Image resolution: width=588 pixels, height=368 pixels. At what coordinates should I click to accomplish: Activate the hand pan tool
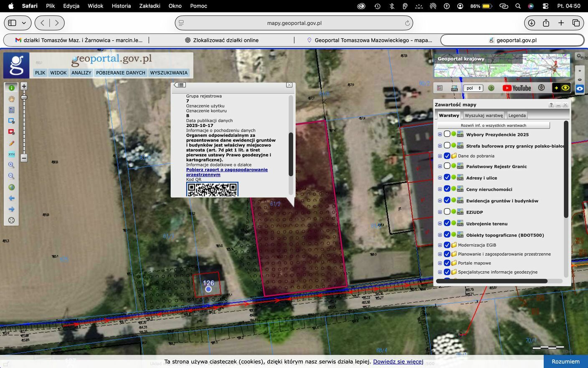tap(11, 99)
